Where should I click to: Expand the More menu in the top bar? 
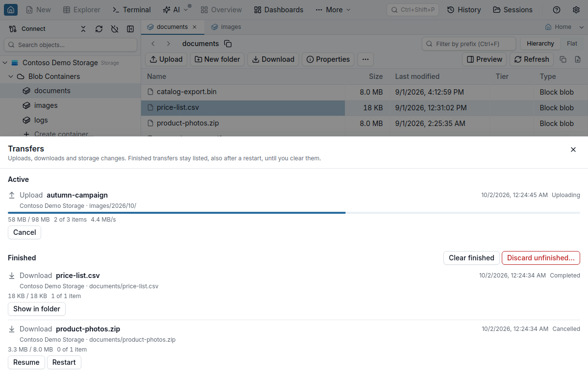[x=333, y=10]
